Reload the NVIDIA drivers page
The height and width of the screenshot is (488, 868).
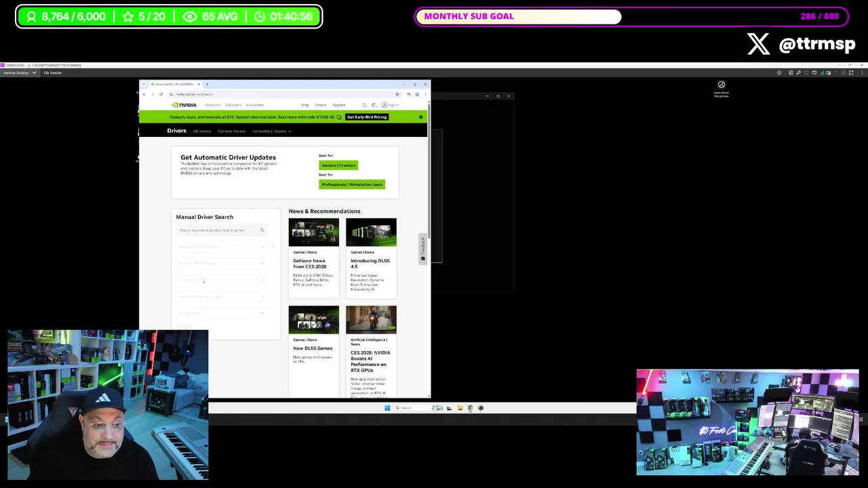click(161, 94)
